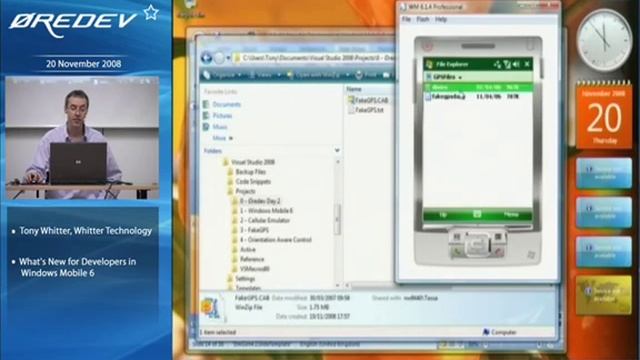Click the Explorer forward arrow button

coord(219,58)
